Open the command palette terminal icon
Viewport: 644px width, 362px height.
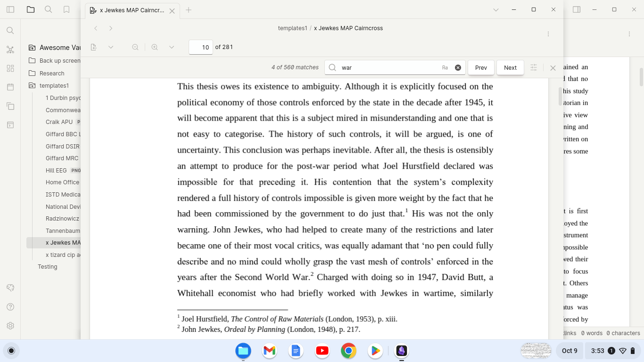point(10,125)
